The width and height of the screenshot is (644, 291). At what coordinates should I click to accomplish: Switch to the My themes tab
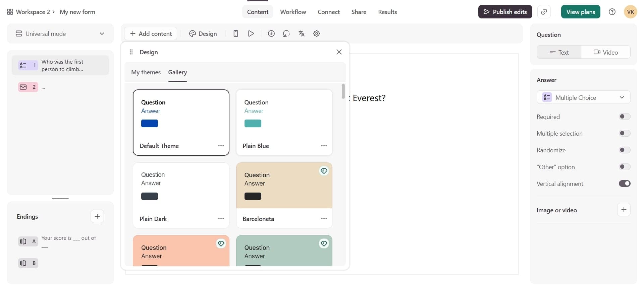pos(146,72)
